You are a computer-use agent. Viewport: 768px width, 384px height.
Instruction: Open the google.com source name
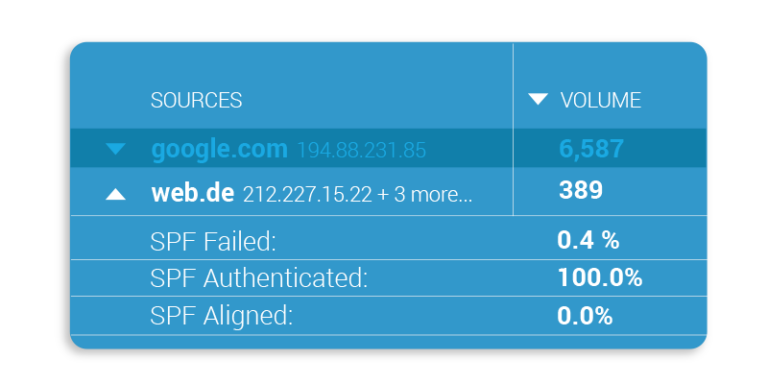(219, 149)
